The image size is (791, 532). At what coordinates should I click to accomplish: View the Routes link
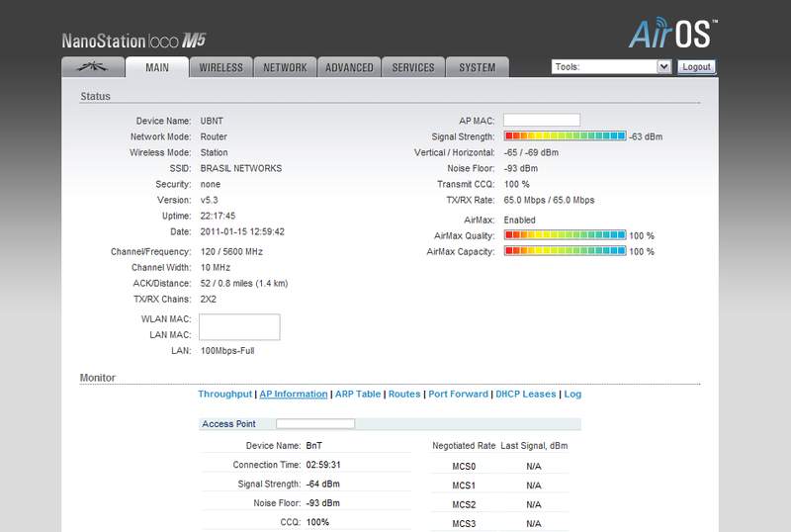404,394
